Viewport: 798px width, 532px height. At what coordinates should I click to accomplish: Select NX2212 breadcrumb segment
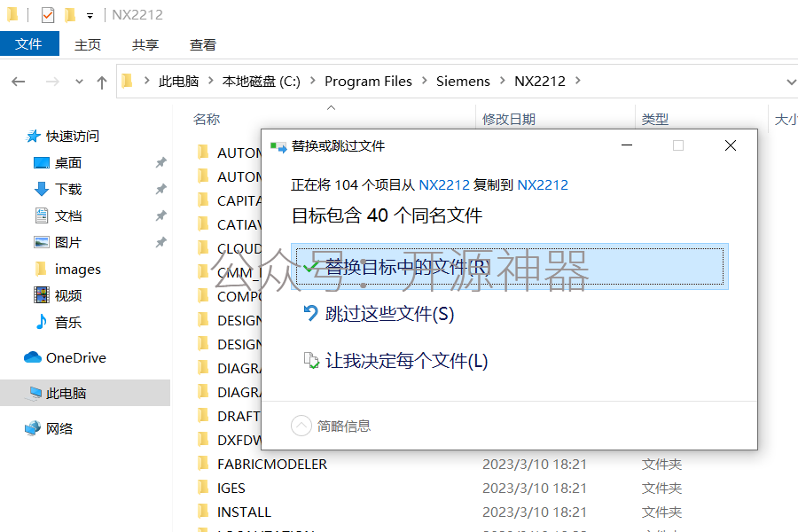[x=540, y=82]
